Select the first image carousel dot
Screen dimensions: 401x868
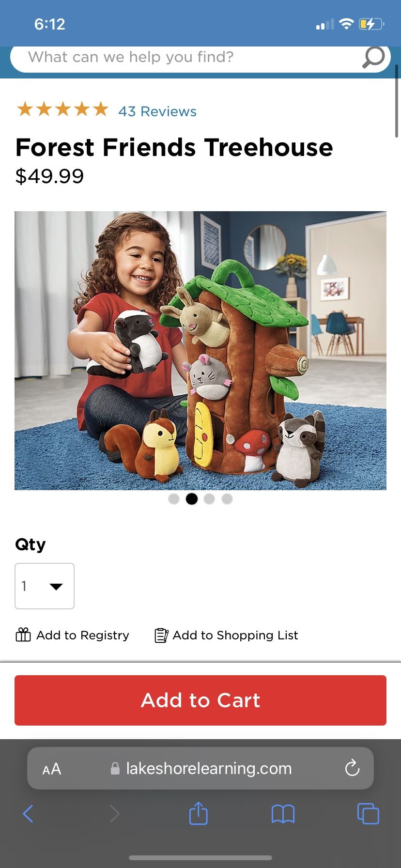174,499
